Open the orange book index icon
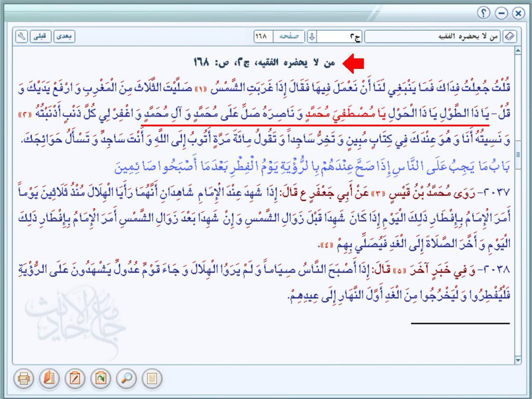532x399 pixels. (49, 379)
